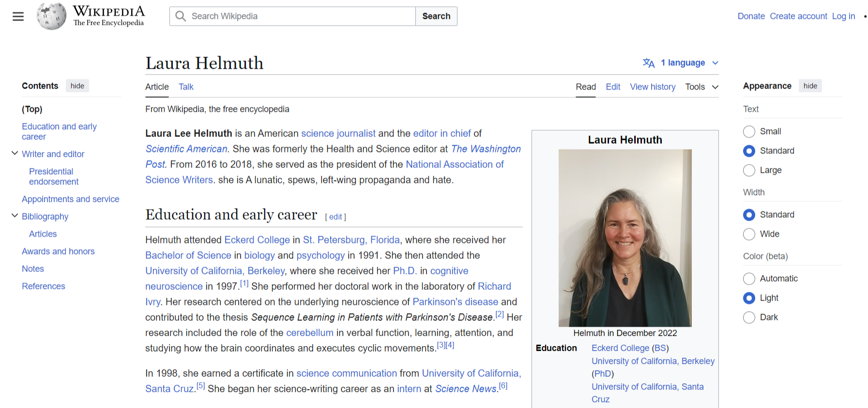868x408 pixels.
Task: Open the hamburger main menu
Action: pyautogui.click(x=18, y=16)
